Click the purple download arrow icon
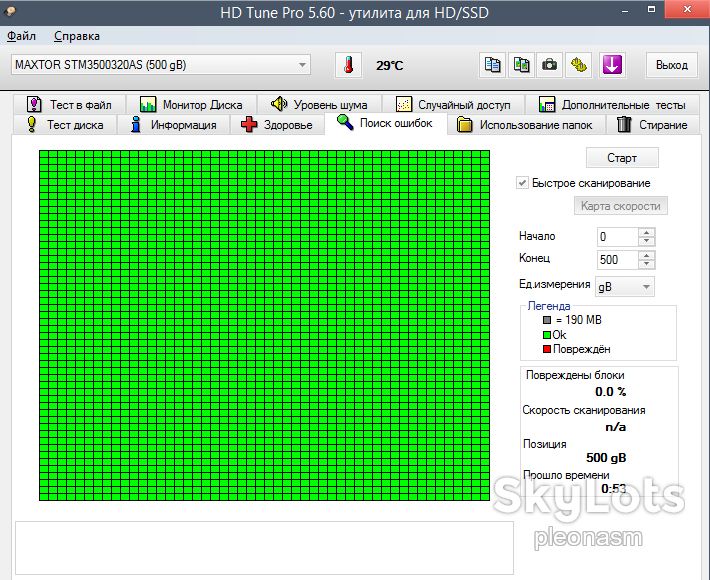 (612, 65)
